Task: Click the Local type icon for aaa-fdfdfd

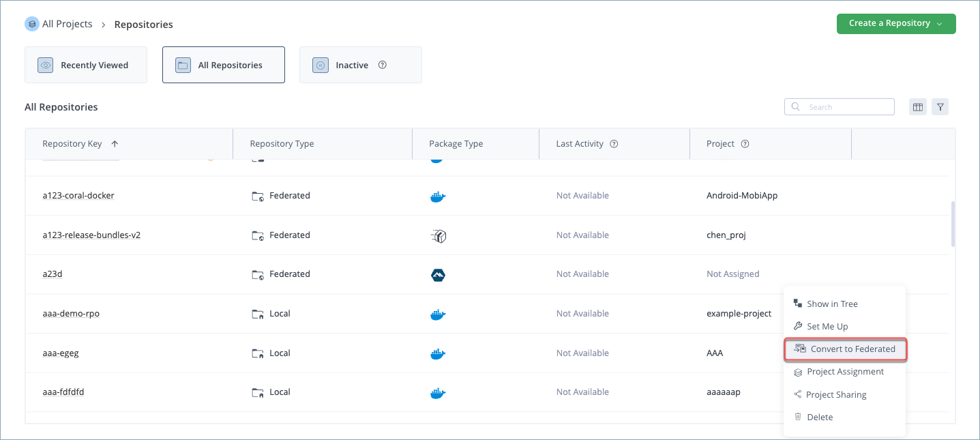Action: pyautogui.click(x=258, y=393)
